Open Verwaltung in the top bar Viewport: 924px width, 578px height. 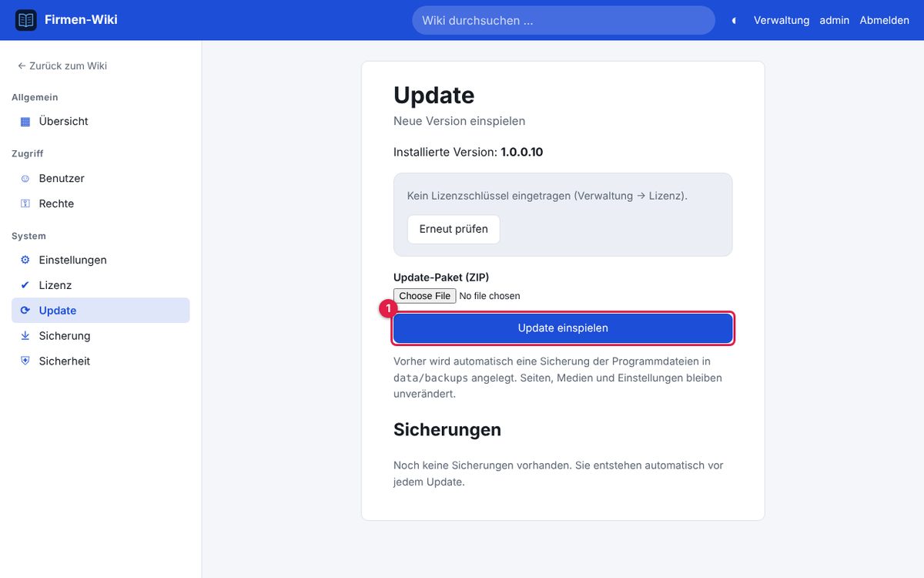click(x=782, y=21)
